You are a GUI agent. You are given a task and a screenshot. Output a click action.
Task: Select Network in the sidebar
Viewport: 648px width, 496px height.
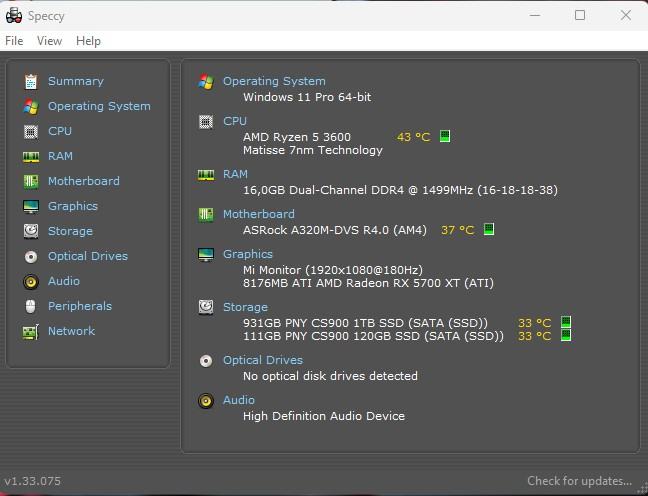pos(71,331)
